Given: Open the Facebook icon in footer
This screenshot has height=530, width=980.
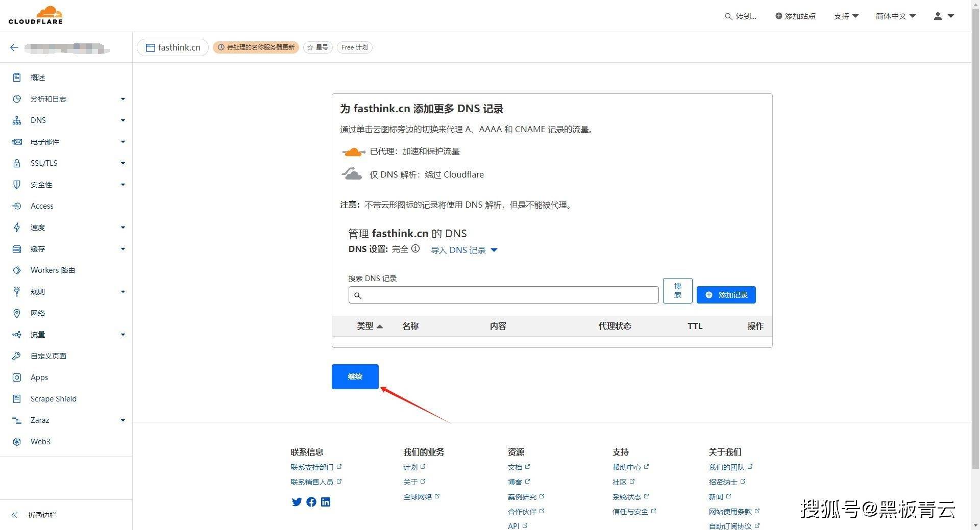Looking at the screenshot, I should point(311,502).
